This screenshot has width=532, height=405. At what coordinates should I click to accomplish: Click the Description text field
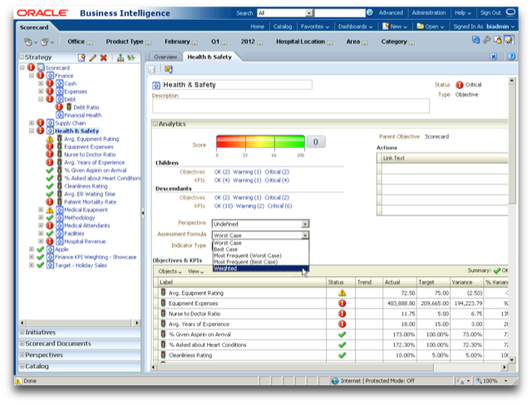pyautogui.click(x=291, y=106)
